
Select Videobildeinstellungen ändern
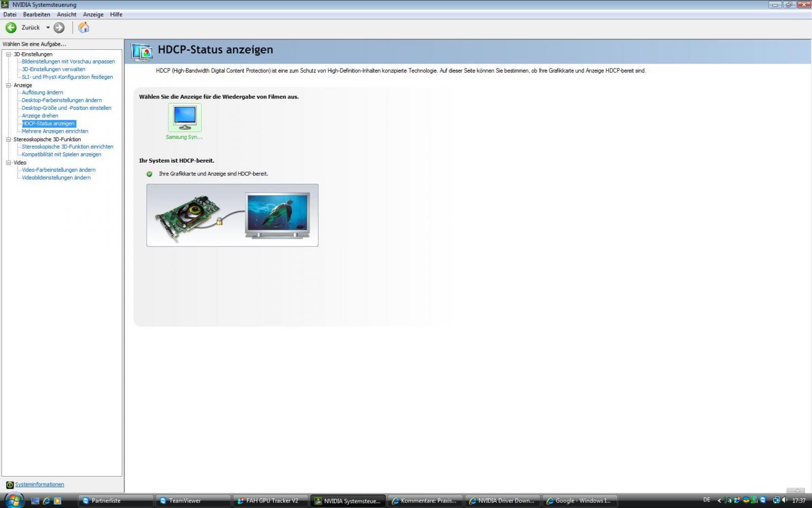56,177
